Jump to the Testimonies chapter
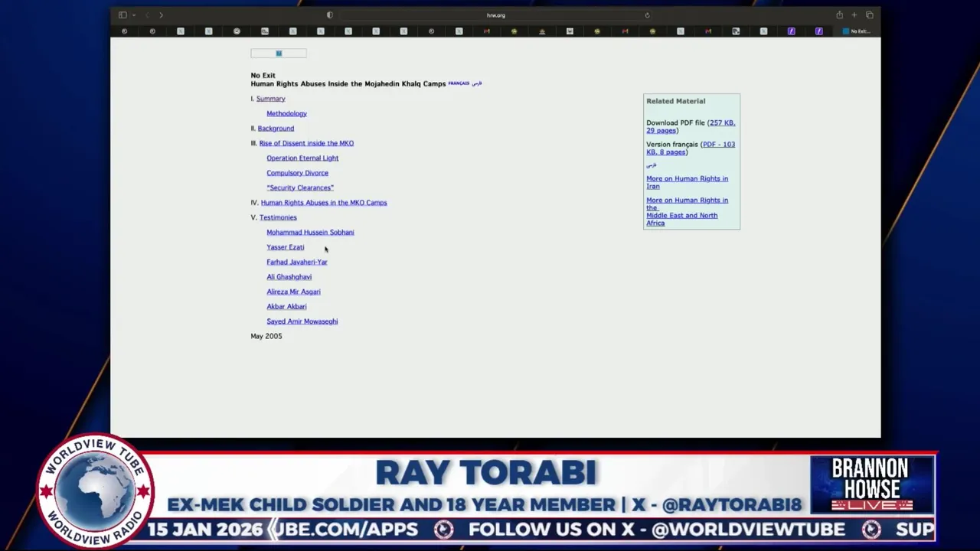This screenshot has height=551, width=980. coord(278,217)
